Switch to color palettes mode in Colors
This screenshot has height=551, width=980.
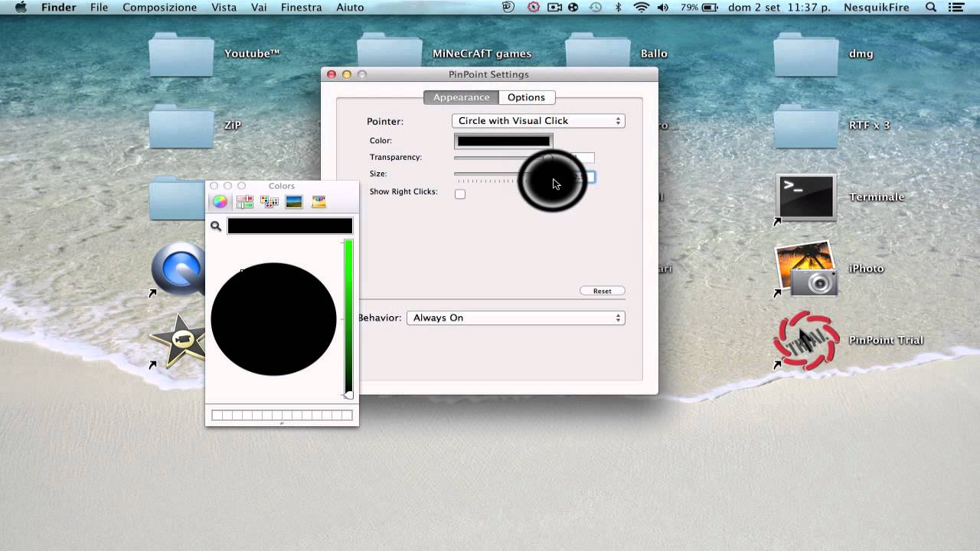[269, 202]
